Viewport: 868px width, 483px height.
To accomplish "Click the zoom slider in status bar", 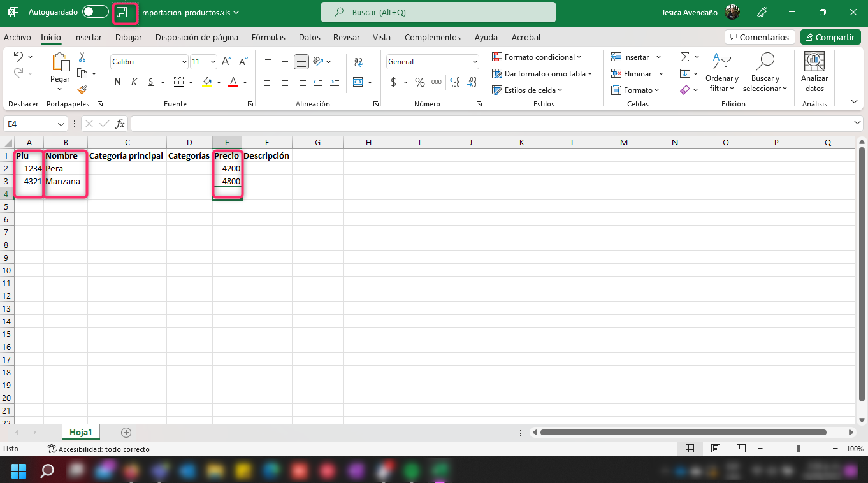I will (798, 449).
